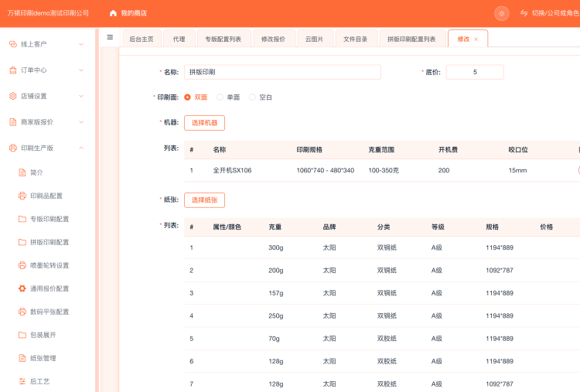Click the 选择纸张 button

point(205,200)
